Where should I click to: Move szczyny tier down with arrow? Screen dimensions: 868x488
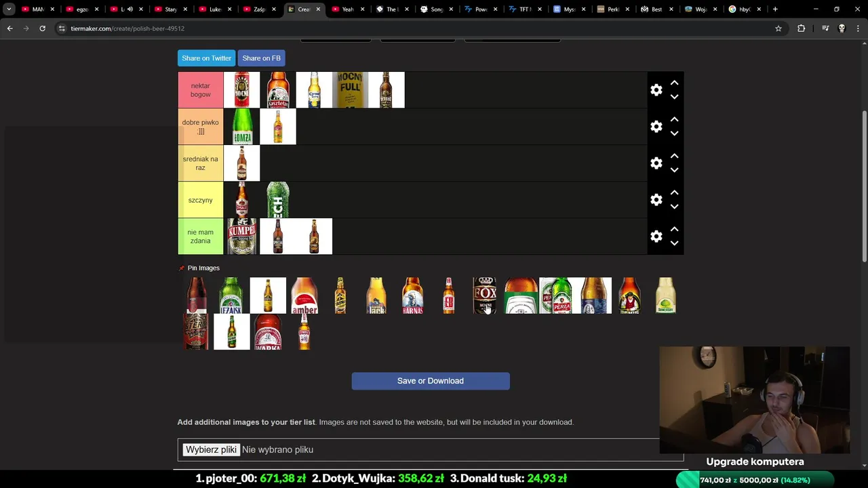pos(674,207)
